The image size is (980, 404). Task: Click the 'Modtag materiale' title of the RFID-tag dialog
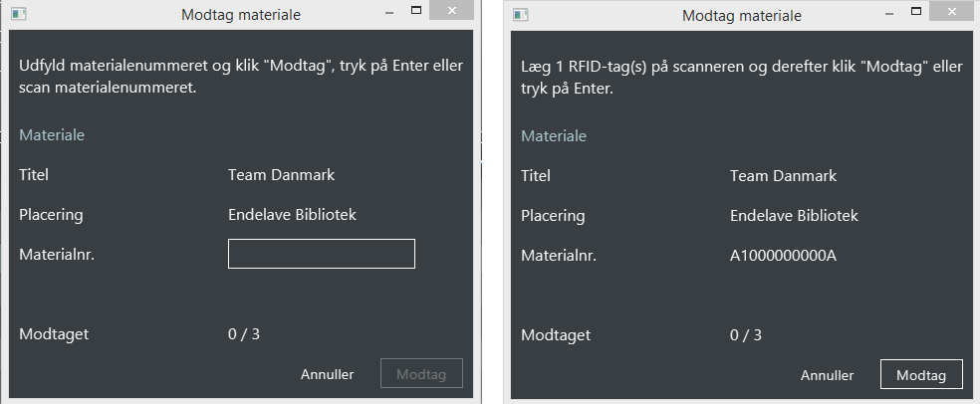(741, 15)
